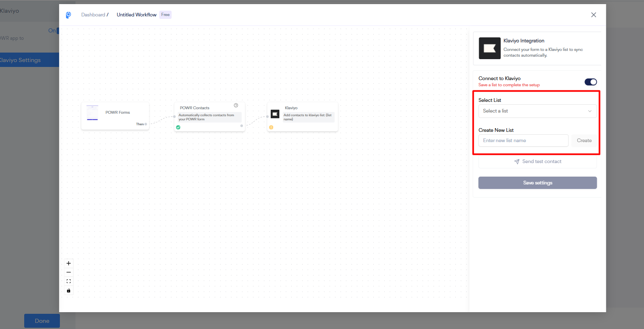
Task: Click the 'Automatically collects contacts' description
Action: point(206,117)
